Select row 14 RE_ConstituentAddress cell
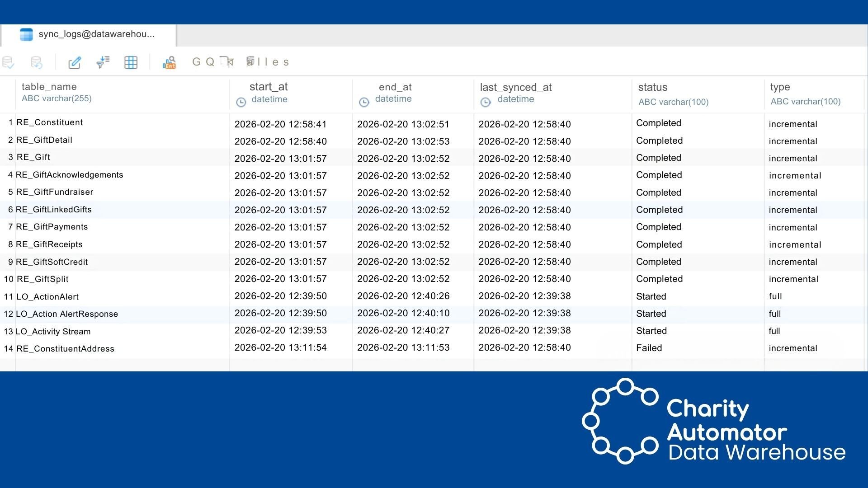Screen dimensions: 868x488 click(66, 348)
